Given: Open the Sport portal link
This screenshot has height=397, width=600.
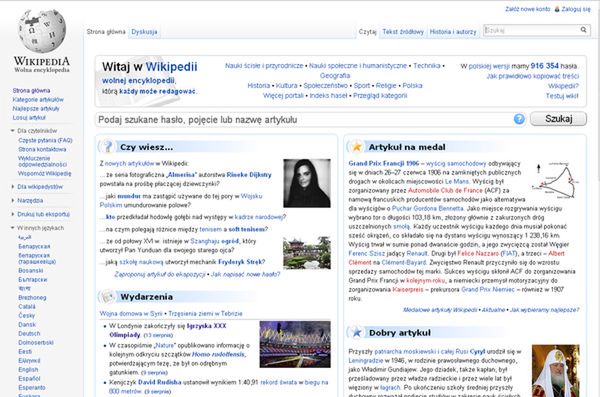Looking at the screenshot, I should coord(362,85).
